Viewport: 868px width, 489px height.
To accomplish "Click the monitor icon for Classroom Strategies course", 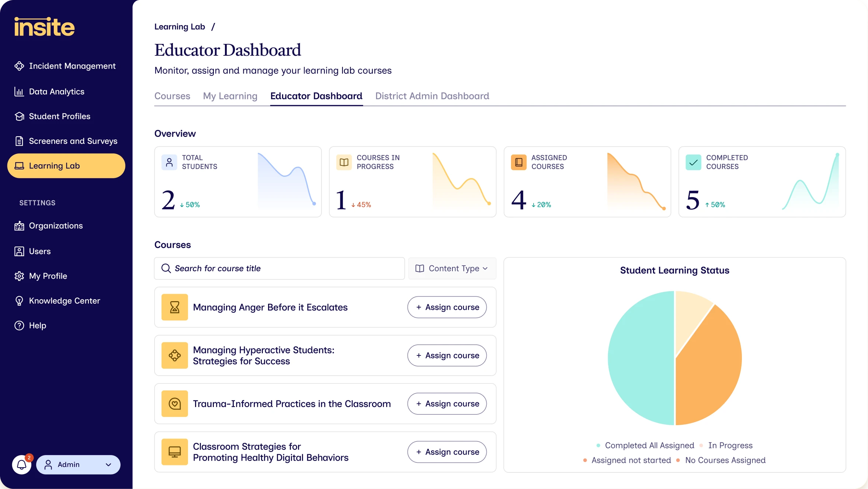I will [x=175, y=452].
